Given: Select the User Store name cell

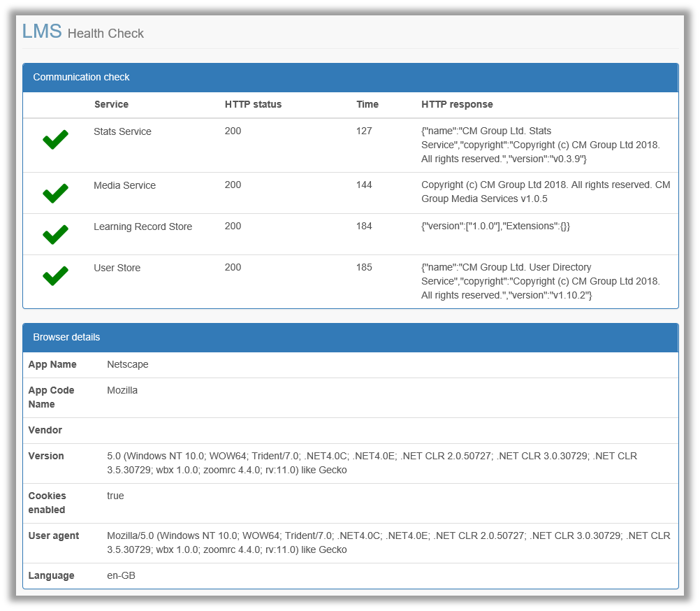Looking at the screenshot, I should point(117,268).
